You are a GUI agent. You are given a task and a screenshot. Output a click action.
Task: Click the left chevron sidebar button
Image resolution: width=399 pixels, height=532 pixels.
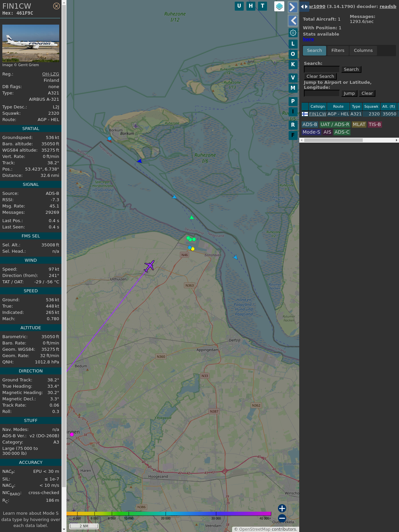pyautogui.click(x=293, y=21)
